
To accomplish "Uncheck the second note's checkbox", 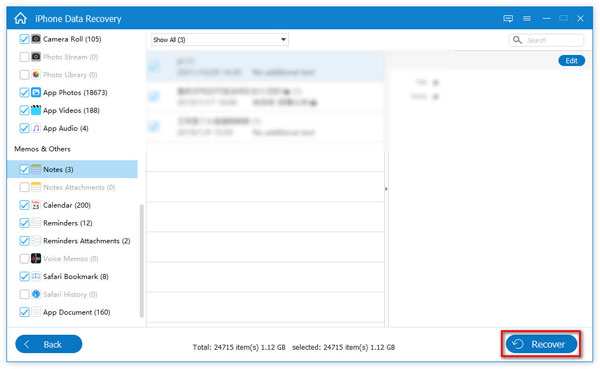I will [154, 96].
